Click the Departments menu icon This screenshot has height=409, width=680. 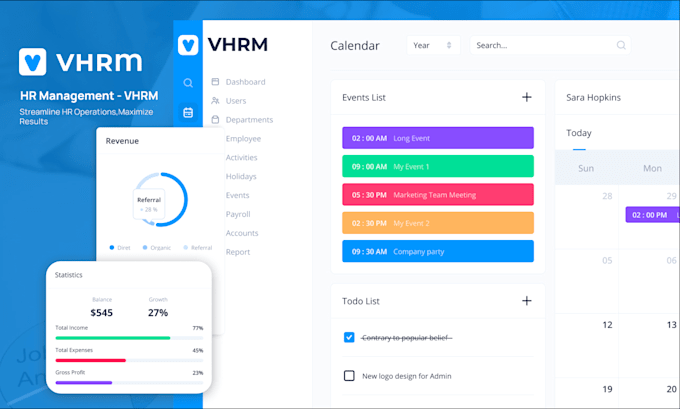tap(215, 119)
